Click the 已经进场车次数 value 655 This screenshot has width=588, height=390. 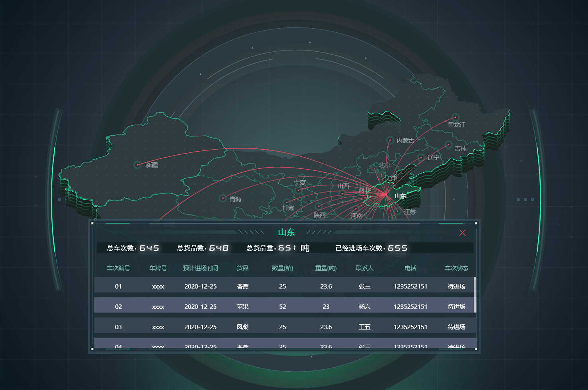pyautogui.click(x=398, y=248)
